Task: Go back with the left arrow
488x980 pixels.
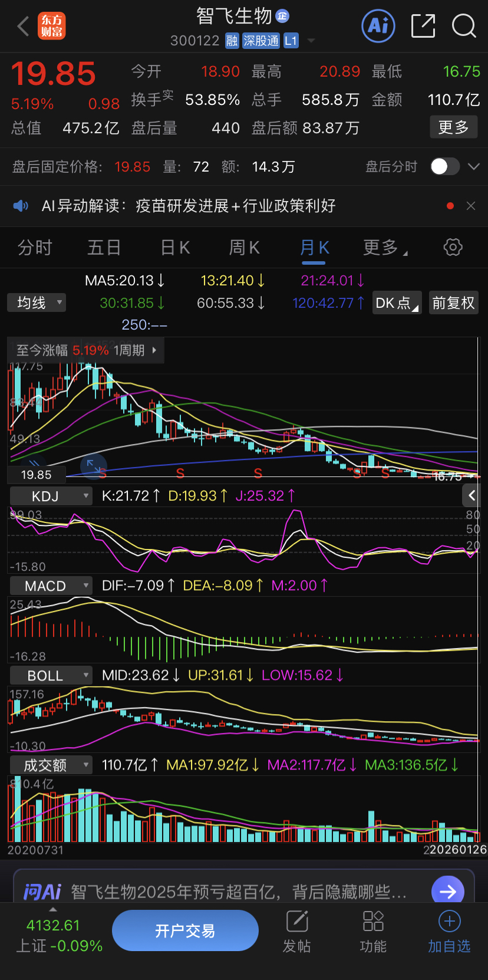Action: pos(24,26)
